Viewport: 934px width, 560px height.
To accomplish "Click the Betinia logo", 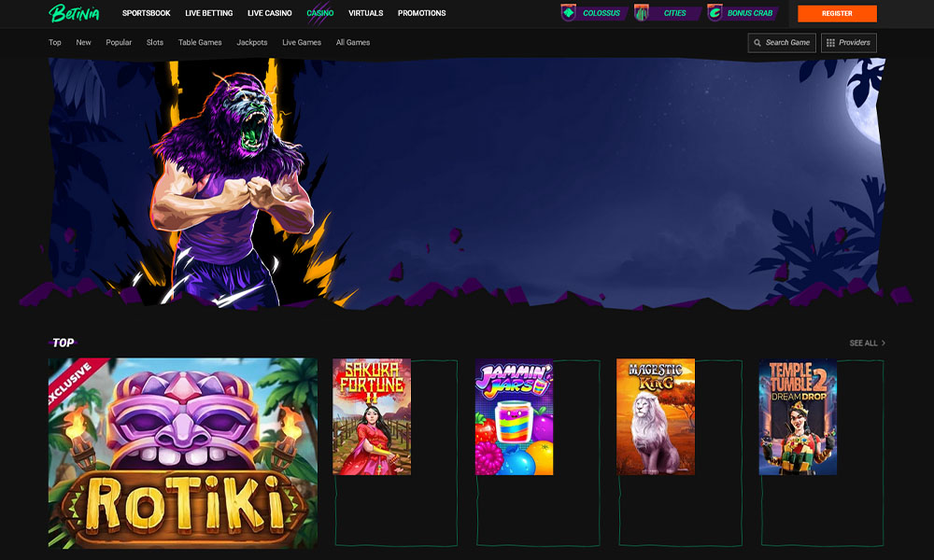I will click(x=74, y=12).
